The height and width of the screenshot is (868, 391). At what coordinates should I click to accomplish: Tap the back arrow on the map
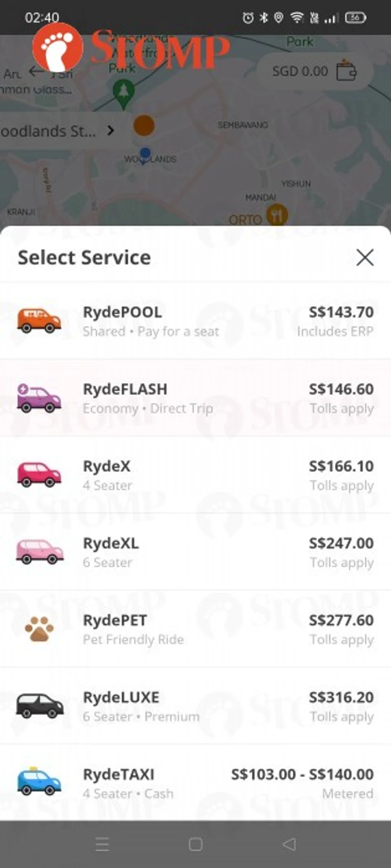37,72
